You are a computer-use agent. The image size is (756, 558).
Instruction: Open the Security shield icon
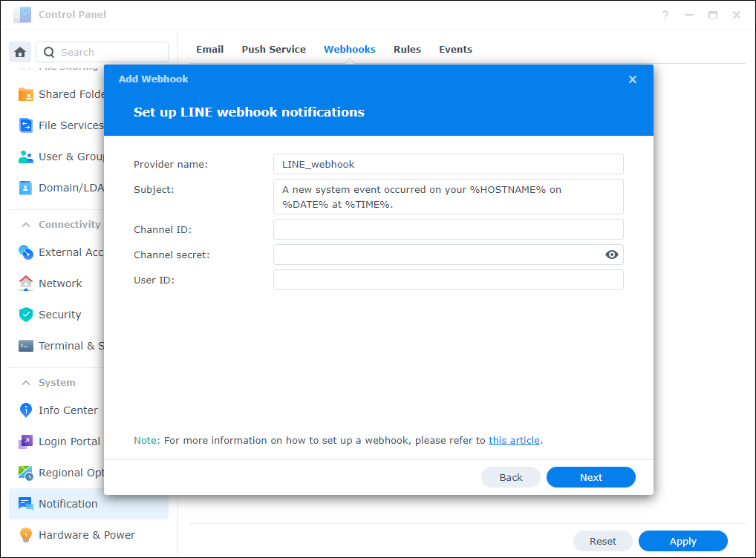tap(25, 315)
